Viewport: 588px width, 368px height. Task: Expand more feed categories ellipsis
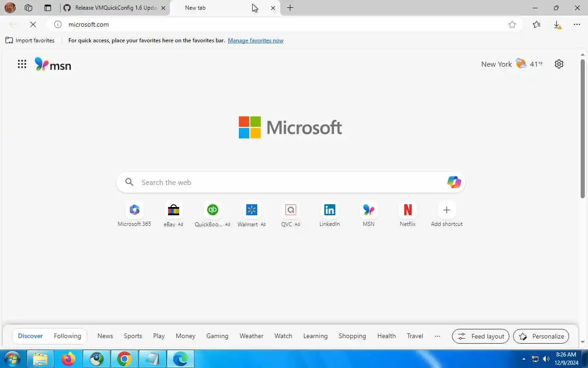437,336
